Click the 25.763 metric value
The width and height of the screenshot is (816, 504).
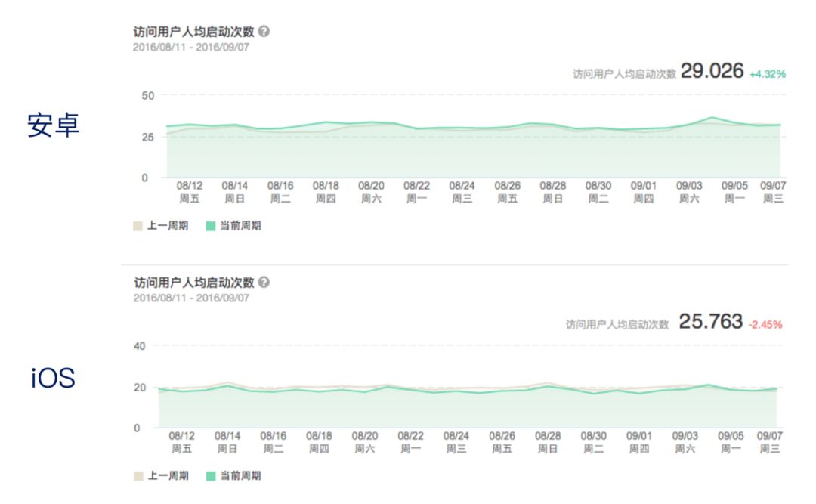coord(710,322)
